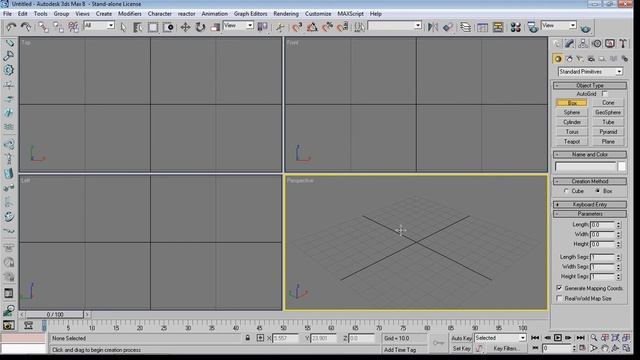Screen dimensions: 640x360
Task: Open Key Filters settings button
Action: (x=507, y=348)
